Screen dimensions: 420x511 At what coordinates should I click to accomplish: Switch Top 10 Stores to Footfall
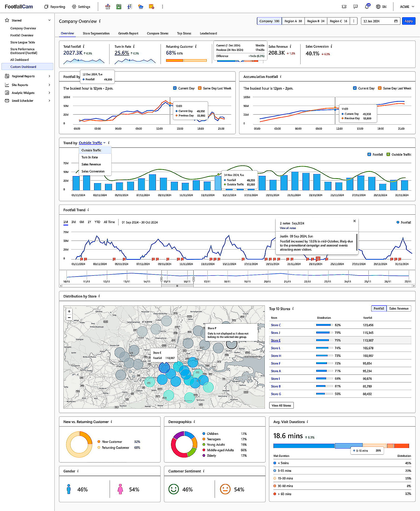pos(379,309)
